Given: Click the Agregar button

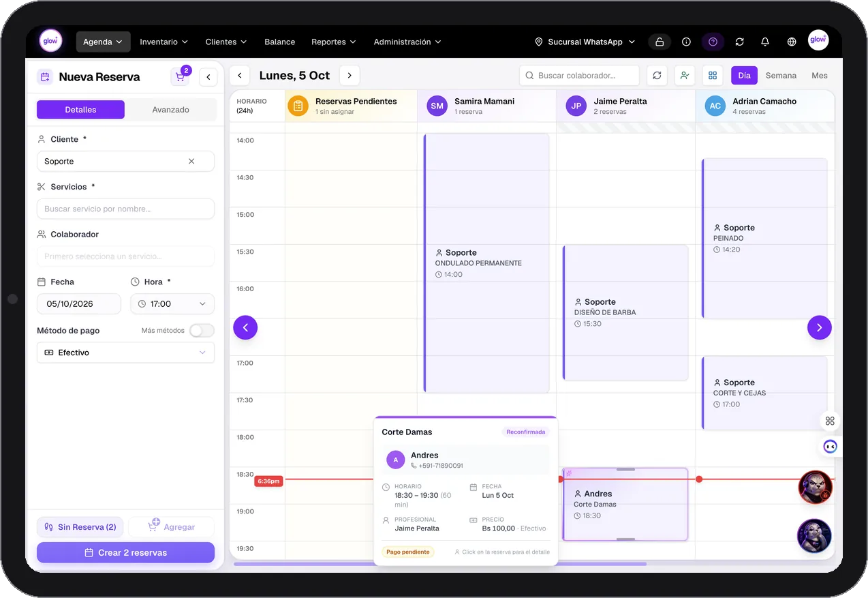Looking at the screenshot, I should tap(171, 527).
